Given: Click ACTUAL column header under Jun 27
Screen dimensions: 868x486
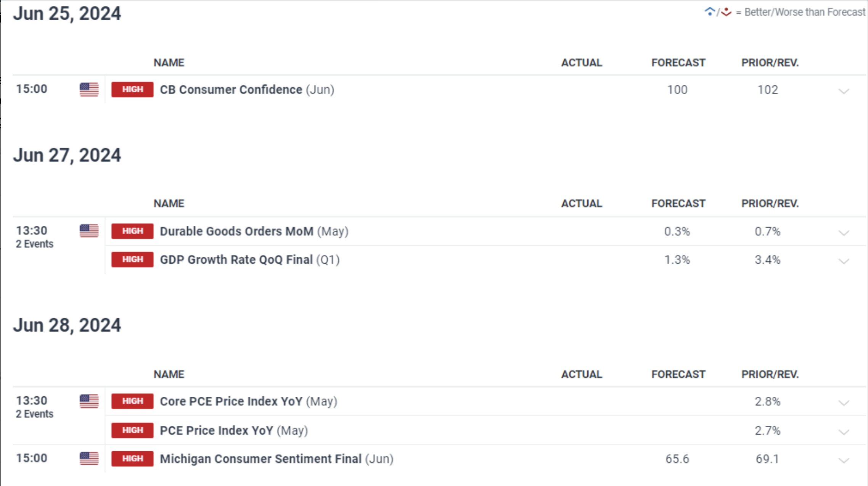Looking at the screenshot, I should point(582,203).
